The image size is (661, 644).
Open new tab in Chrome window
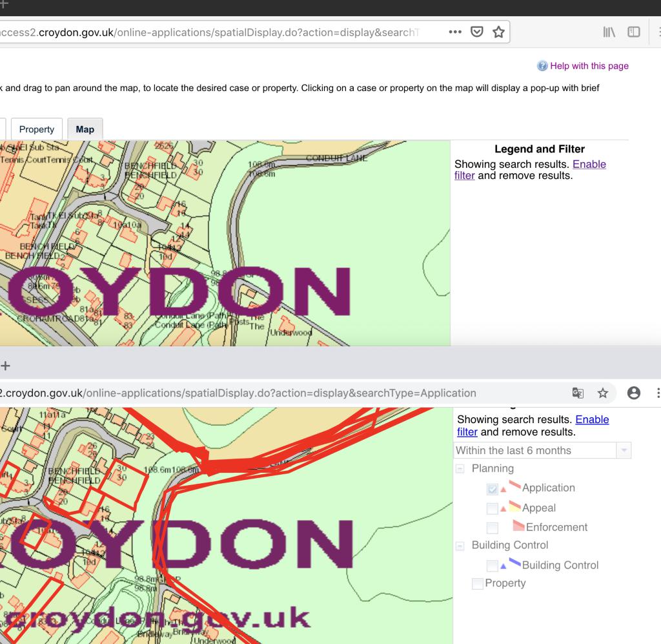(5, 366)
